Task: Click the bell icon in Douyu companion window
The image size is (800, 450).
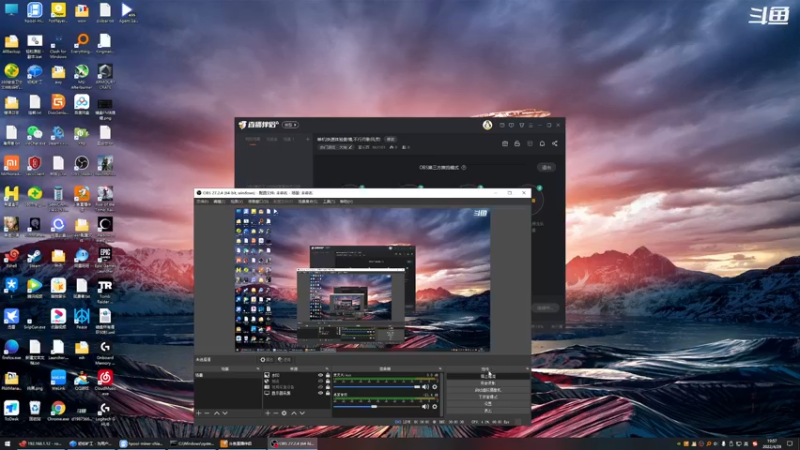Action: tap(542, 143)
